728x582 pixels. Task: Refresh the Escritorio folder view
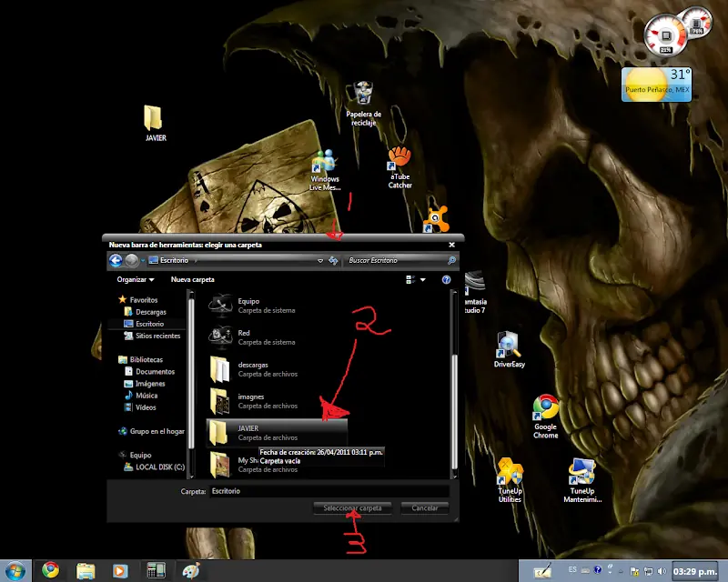point(333,260)
